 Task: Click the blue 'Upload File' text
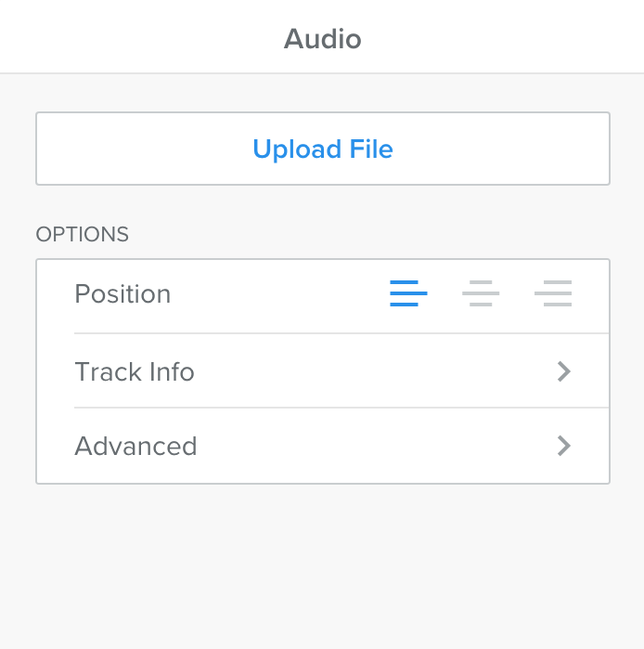(323, 149)
